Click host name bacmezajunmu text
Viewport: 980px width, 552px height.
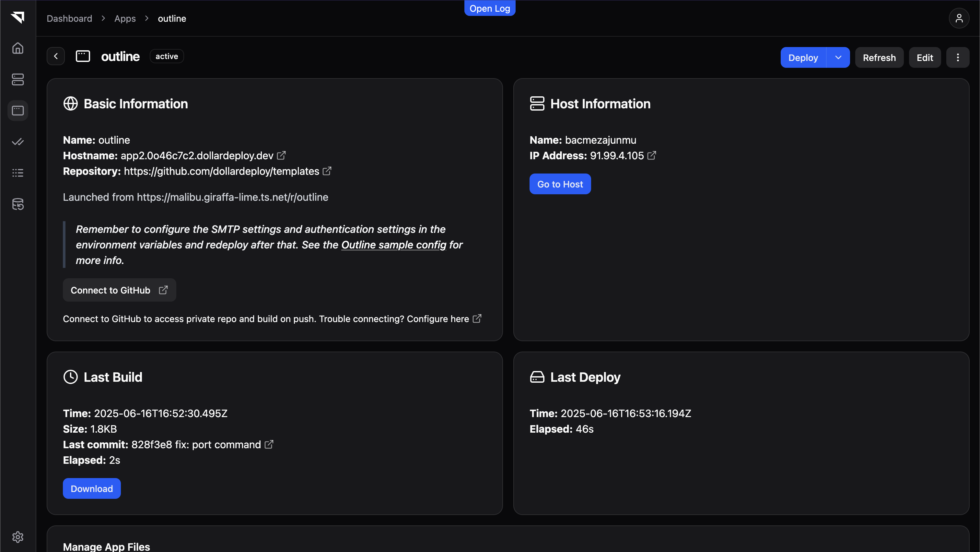click(x=600, y=140)
